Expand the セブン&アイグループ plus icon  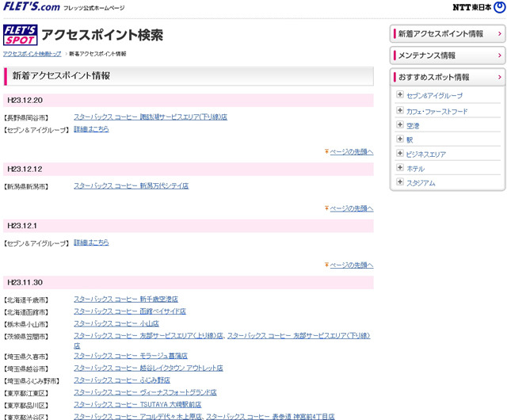(400, 94)
